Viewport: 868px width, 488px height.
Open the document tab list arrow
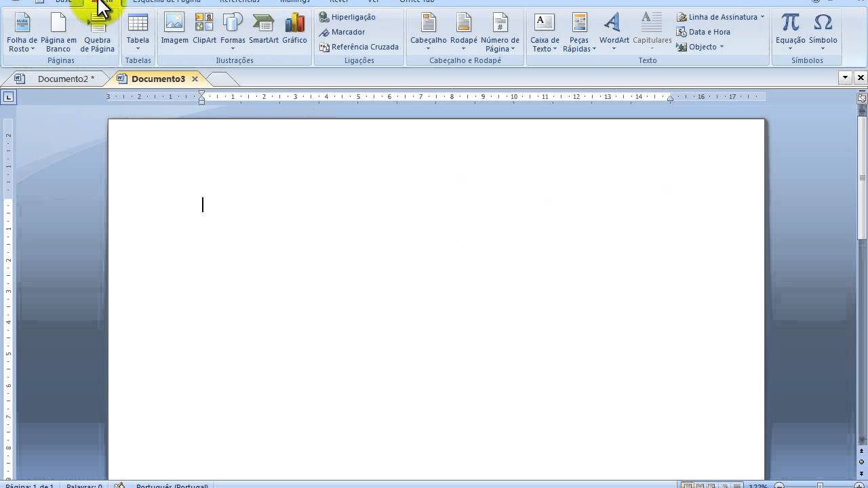(x=846, y=77)
